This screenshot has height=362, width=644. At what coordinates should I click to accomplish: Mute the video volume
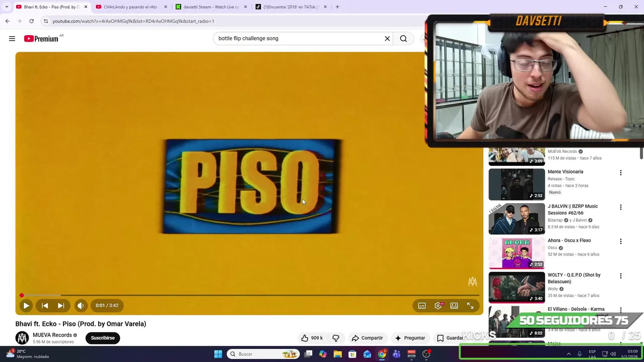tap(80, 305)
